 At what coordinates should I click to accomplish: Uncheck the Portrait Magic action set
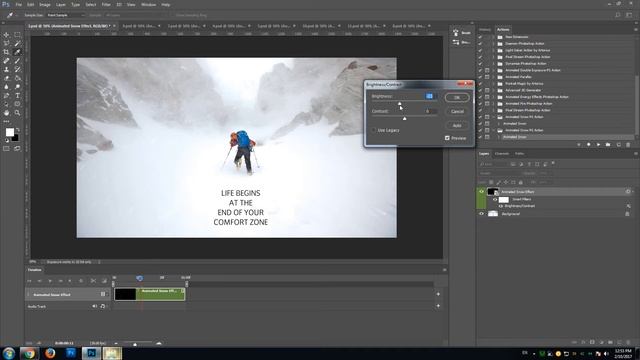pos(480,84)
